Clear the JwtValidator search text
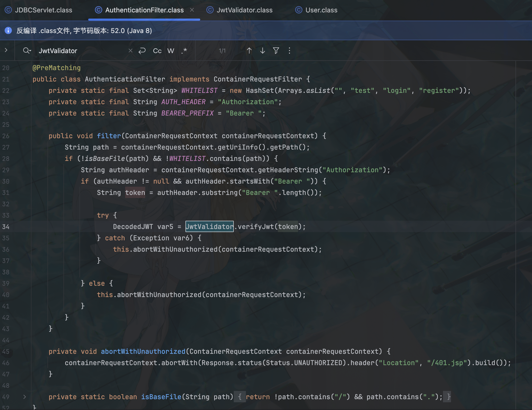The height and width of the screenshot is (410, 532). pos(131,51)
